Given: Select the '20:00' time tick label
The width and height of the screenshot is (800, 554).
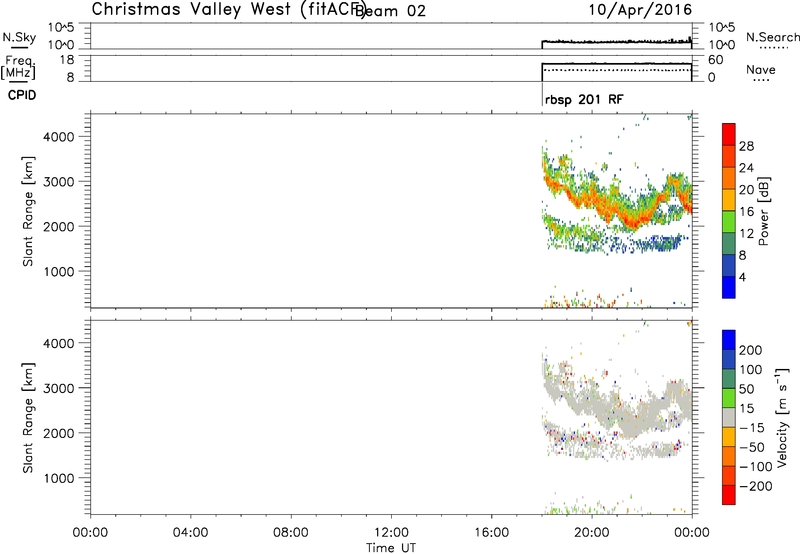Looking at the screenshot, I should point(591,533).
